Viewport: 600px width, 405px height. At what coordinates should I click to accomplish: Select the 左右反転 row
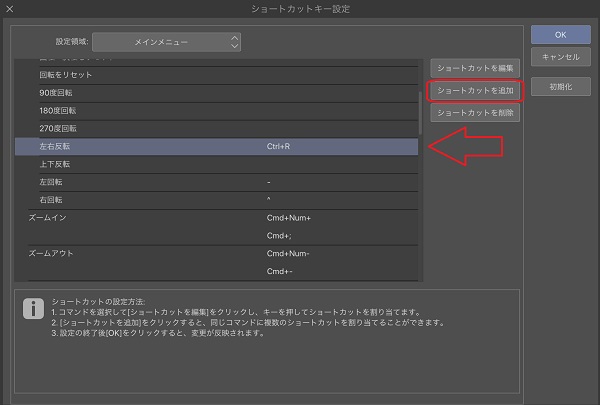(x=216, y=147)
